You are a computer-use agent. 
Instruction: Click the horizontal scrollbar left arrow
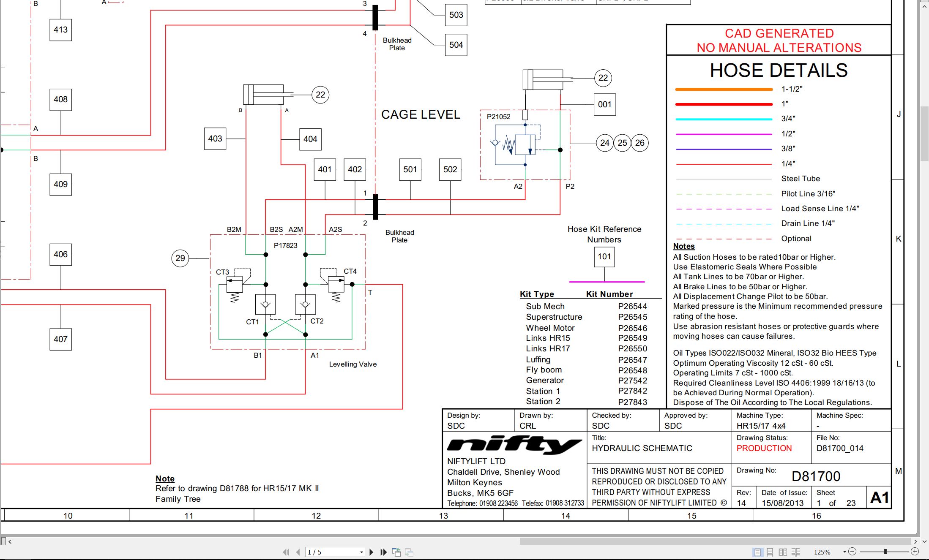10,541
